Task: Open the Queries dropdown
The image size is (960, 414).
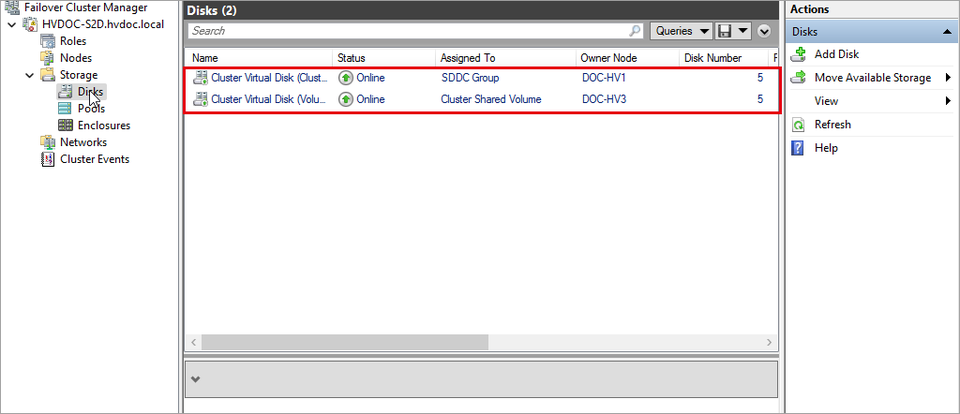Action: coord(681,31)
